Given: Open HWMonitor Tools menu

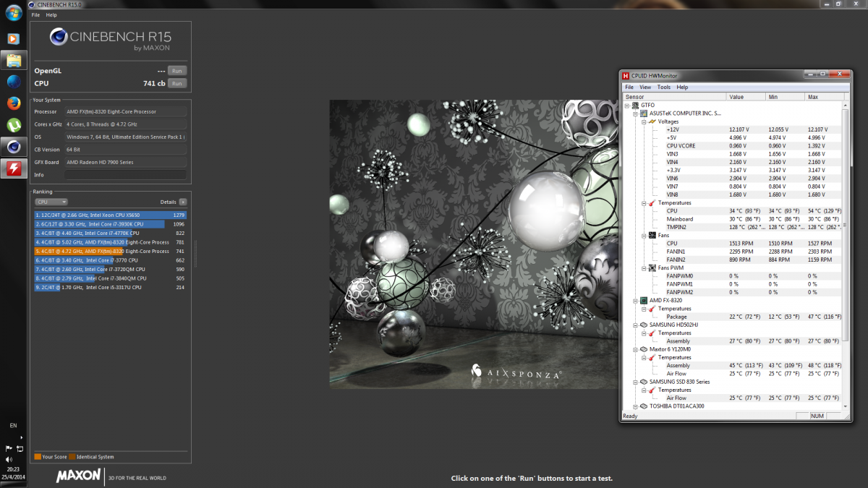Looking at the screenshot, I should 664,87.
